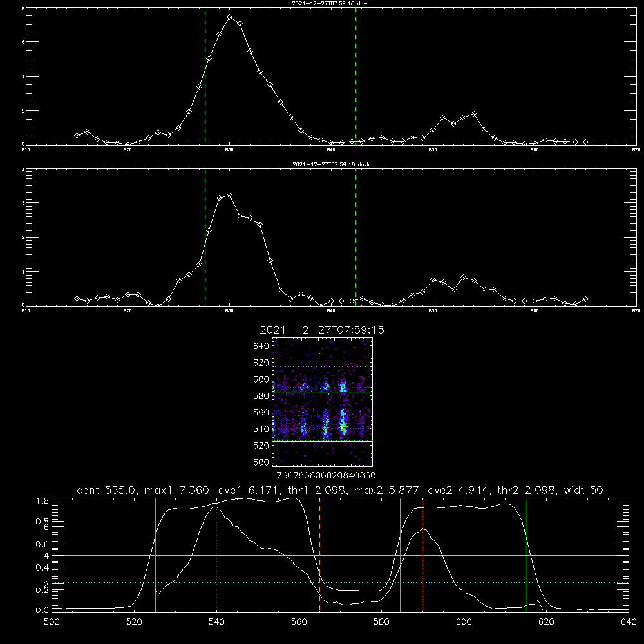644x644 pixels.
Task: Click the upper solid white line across the spectrogram
Action: pyautogui.click(x=323, y=363)
